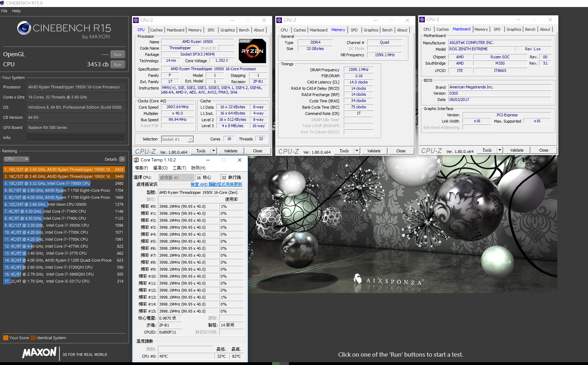Click the Cinebench R15 logo sphere icon
This screenshot has width=588, height=365.
24,28
